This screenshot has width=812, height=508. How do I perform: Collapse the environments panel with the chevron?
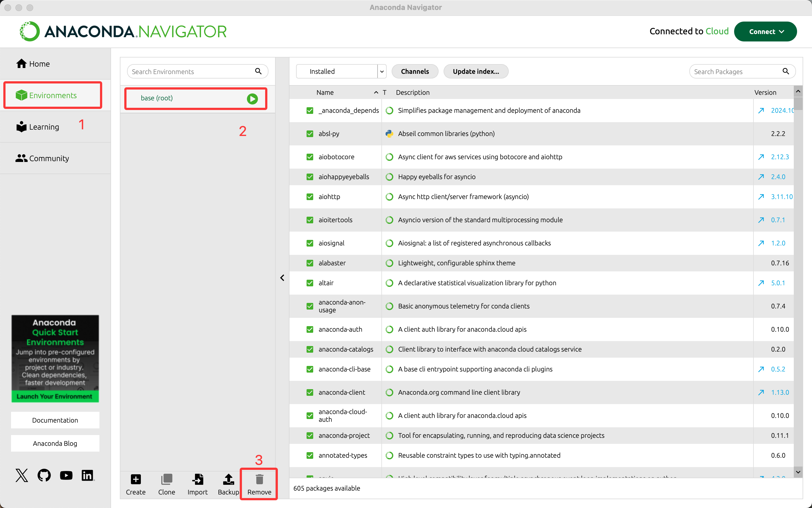(x=282, y=278)
